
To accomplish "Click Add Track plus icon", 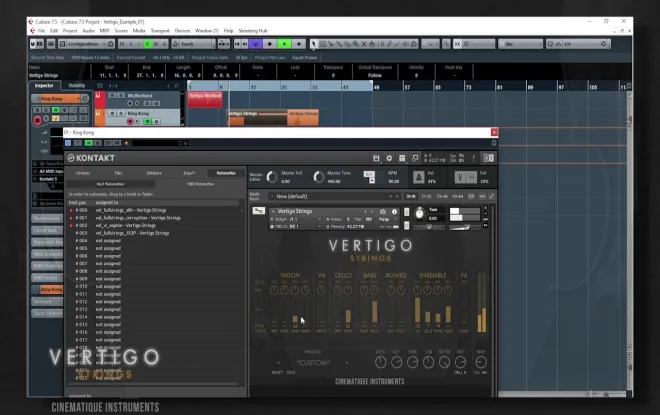I will click(168, 85).
